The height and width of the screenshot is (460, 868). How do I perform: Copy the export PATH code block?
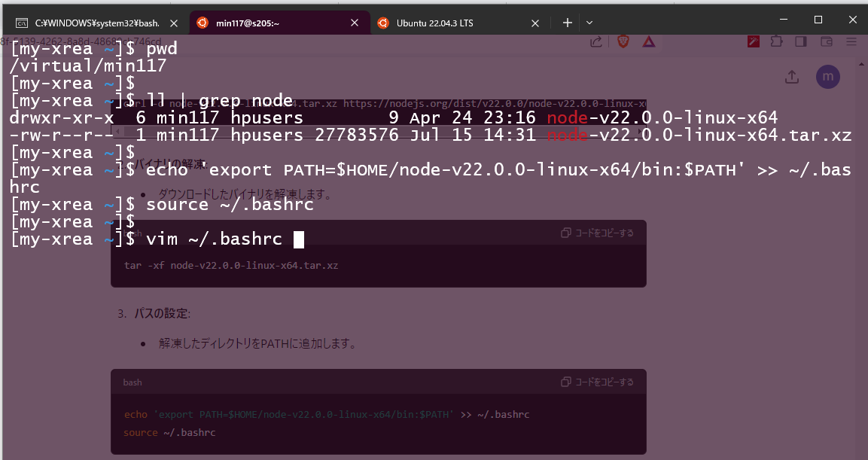[x=595, y=382]
